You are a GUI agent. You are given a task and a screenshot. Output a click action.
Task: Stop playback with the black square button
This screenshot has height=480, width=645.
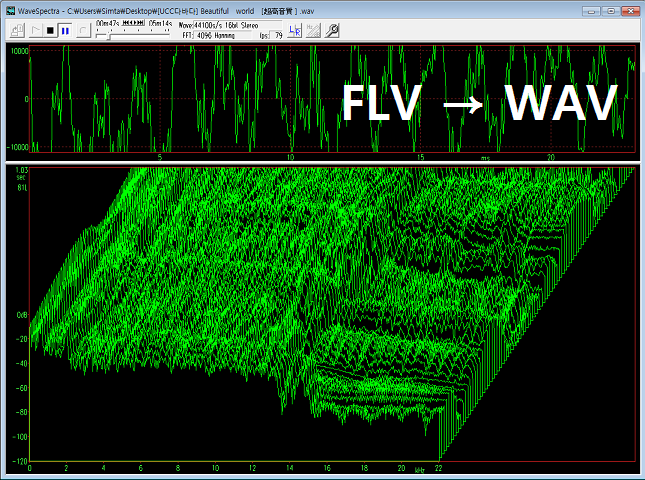[x=50, y=30]
